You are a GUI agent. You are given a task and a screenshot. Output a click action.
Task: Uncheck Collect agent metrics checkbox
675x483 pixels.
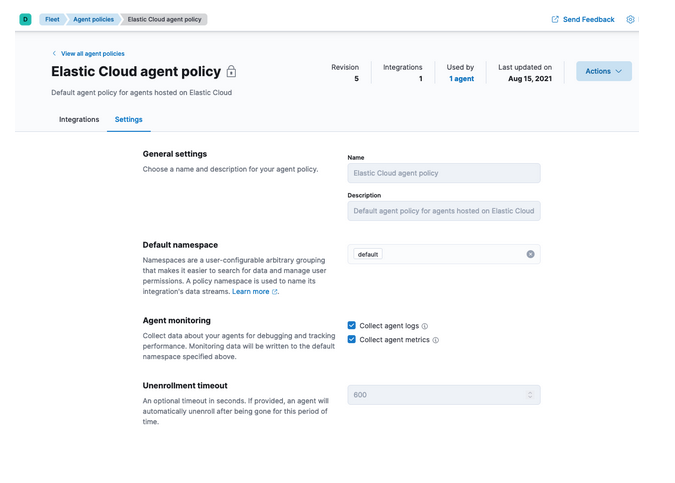tap(352, 340)
